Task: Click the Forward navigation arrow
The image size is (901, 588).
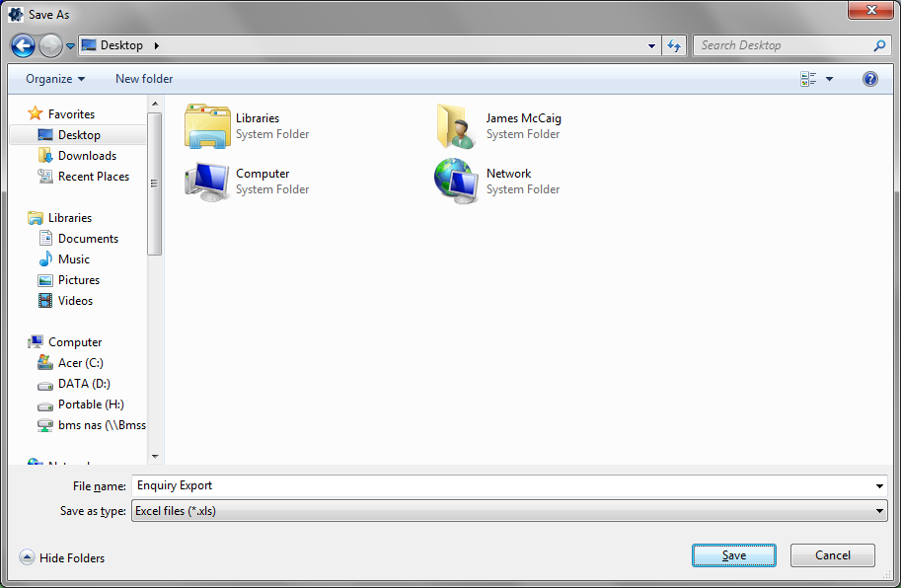Action: pyautogui.click(x=50, y=45)
